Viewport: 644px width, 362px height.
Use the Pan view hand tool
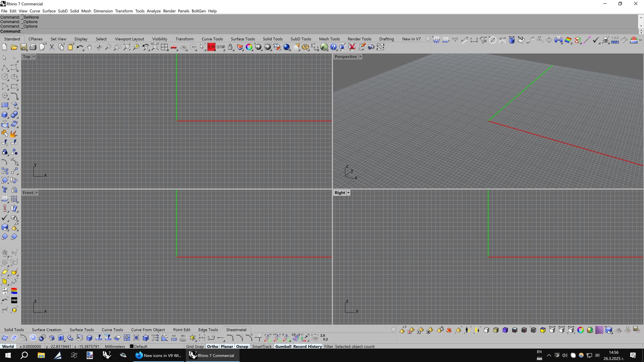89,47
